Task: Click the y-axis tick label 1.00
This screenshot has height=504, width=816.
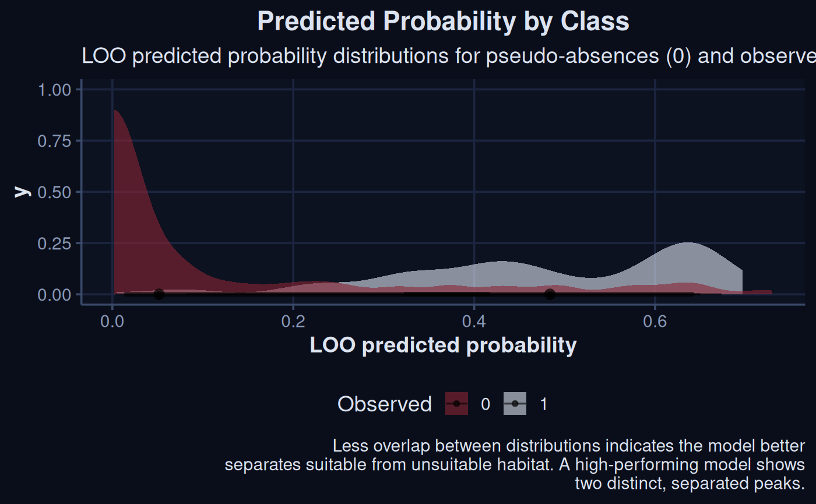Action: pyautogui.click(x=55, y=90)
